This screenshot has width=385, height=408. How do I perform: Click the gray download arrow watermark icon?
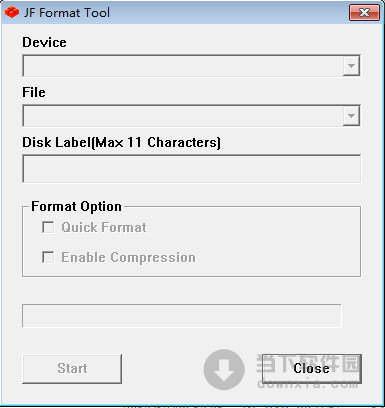(x=224, y=369)
